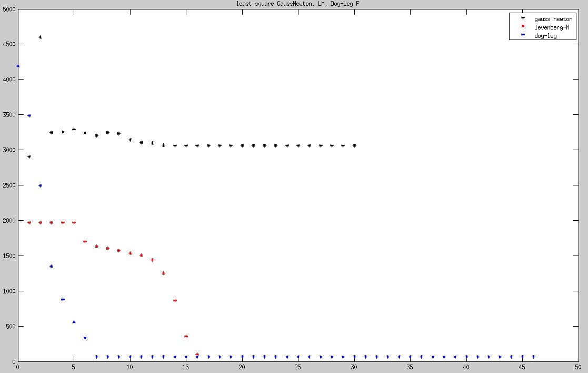
Task: Click the y-axis tick label 1500
Action: 9,256
